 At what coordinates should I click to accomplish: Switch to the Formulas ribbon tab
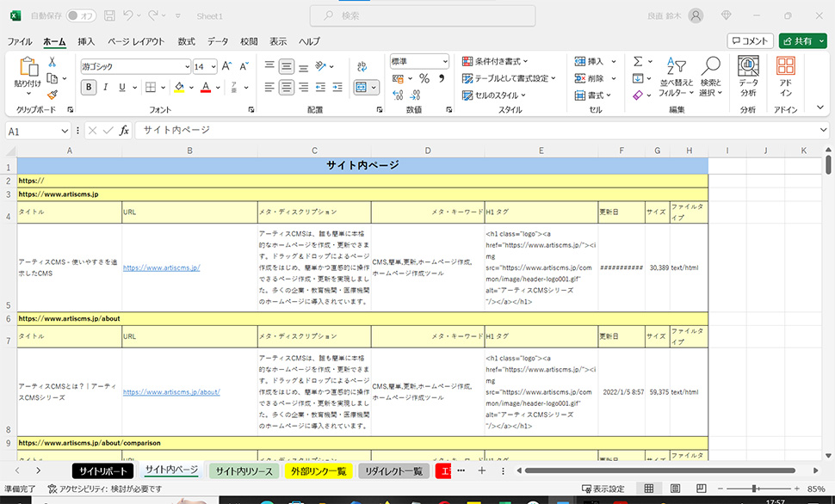point(187,41)
